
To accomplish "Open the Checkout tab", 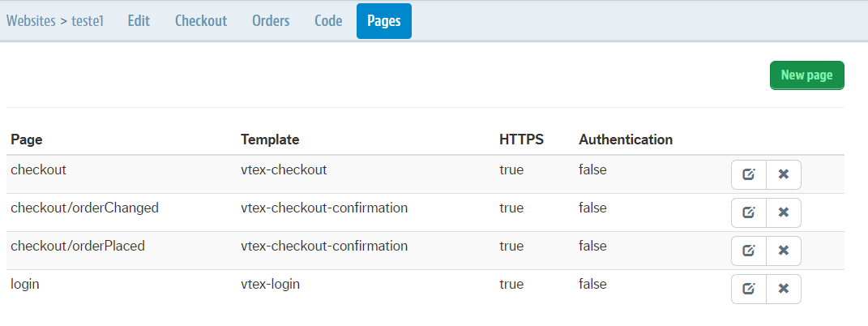I will (x=201, y=21).
